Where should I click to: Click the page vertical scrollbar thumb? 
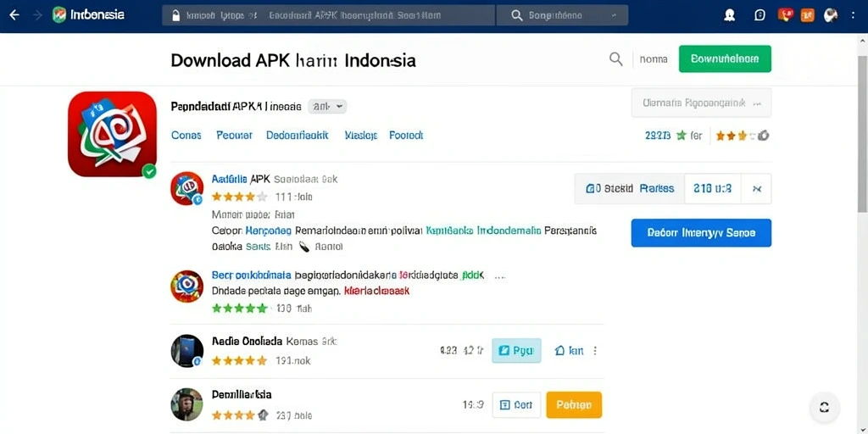[862, 133]
